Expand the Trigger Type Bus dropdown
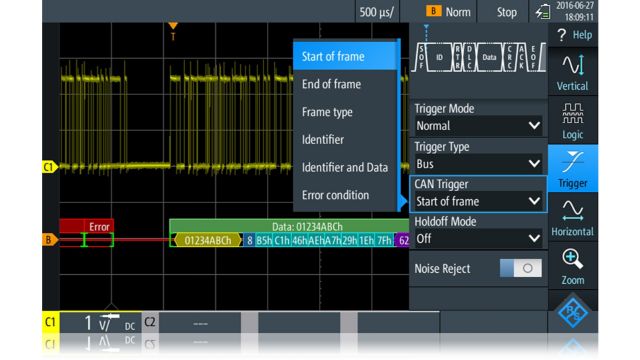 point(478,164)
